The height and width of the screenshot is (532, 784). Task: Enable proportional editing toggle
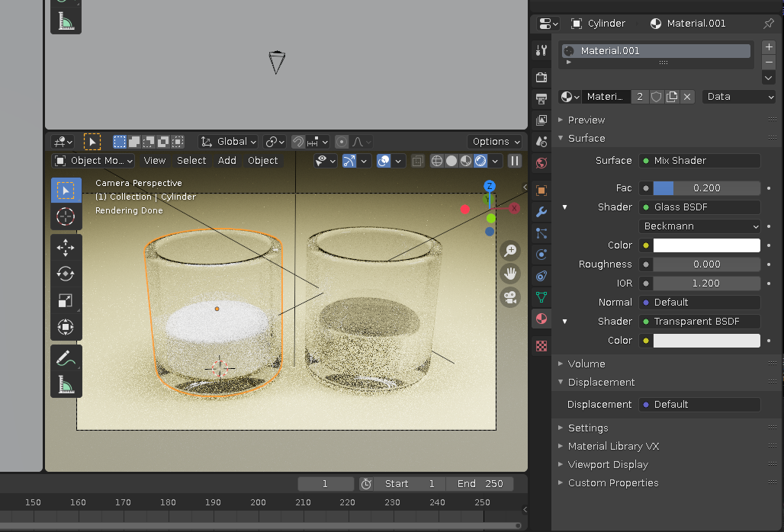(x=342, y=142)
